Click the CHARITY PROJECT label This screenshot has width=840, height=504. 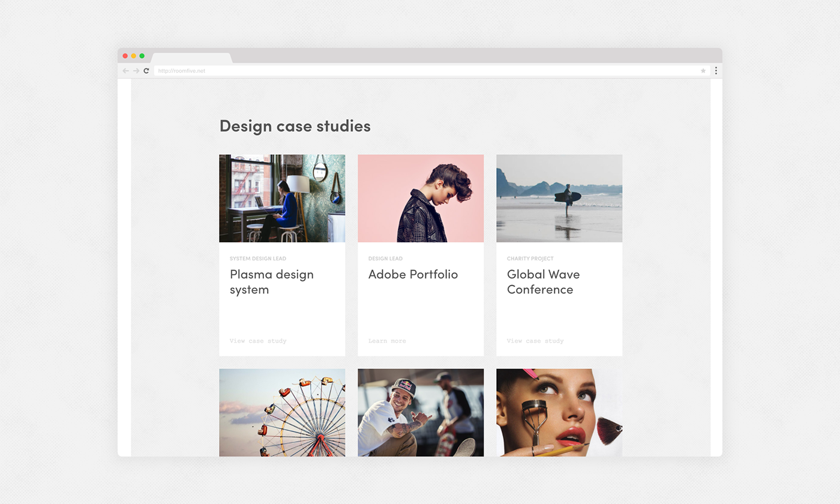tap(530, 259)
